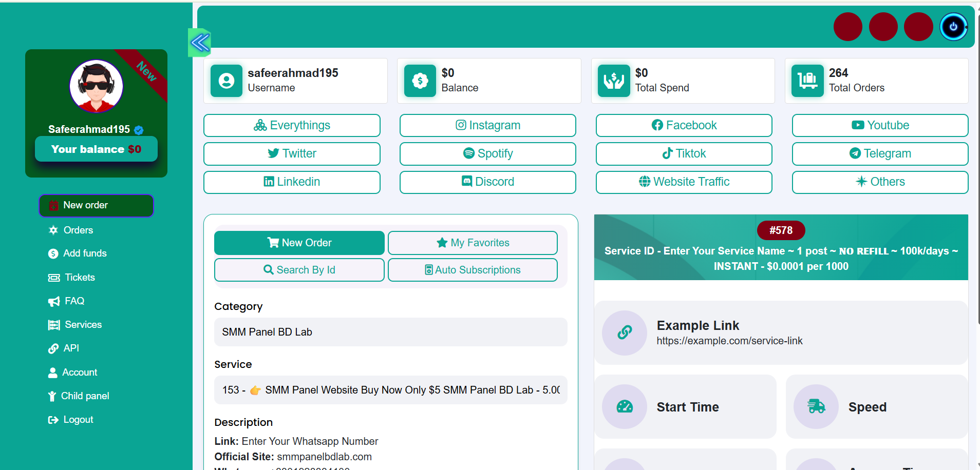Image resolution: width=980 pixels, height=470 pixels.
Task: Click the third red circle in top bar
Action: coord(918,27)
